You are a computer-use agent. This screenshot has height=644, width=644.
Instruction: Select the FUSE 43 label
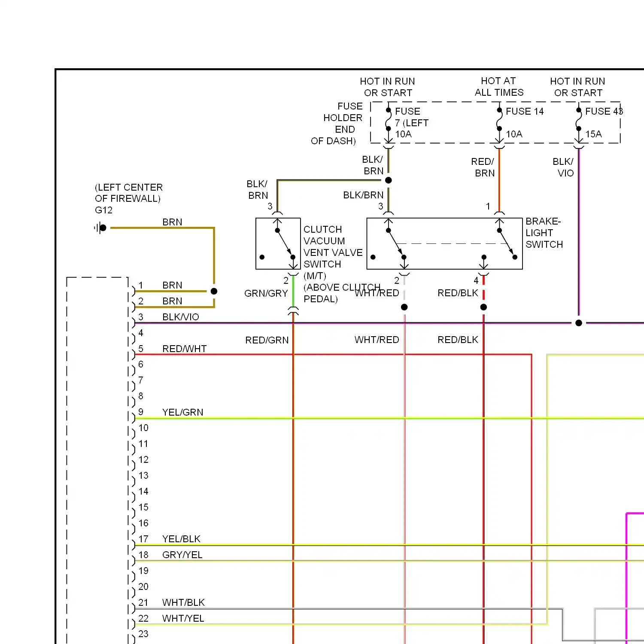604,111
